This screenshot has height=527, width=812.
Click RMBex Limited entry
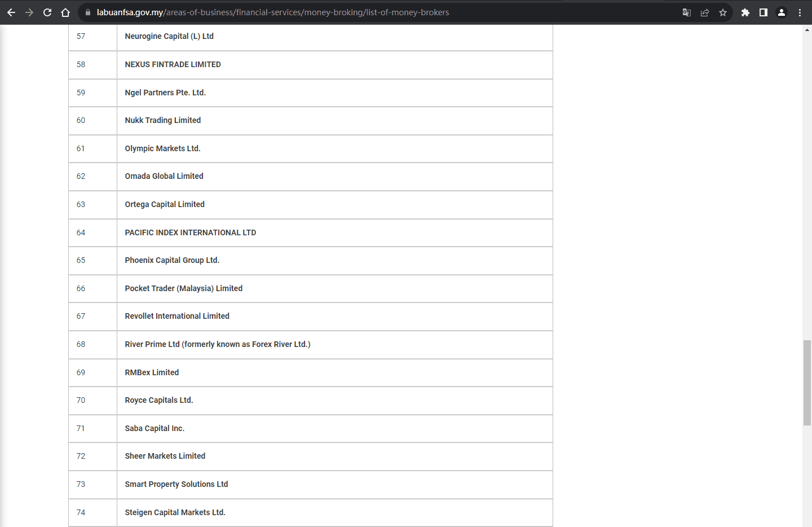pos(152,372)
